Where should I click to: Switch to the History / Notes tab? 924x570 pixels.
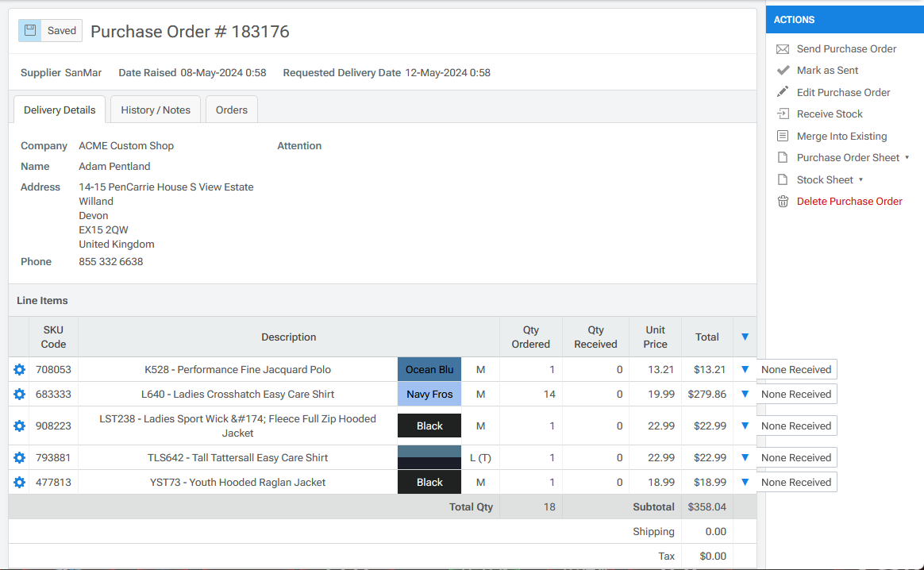pyautogui.click(x=155, y=110)
